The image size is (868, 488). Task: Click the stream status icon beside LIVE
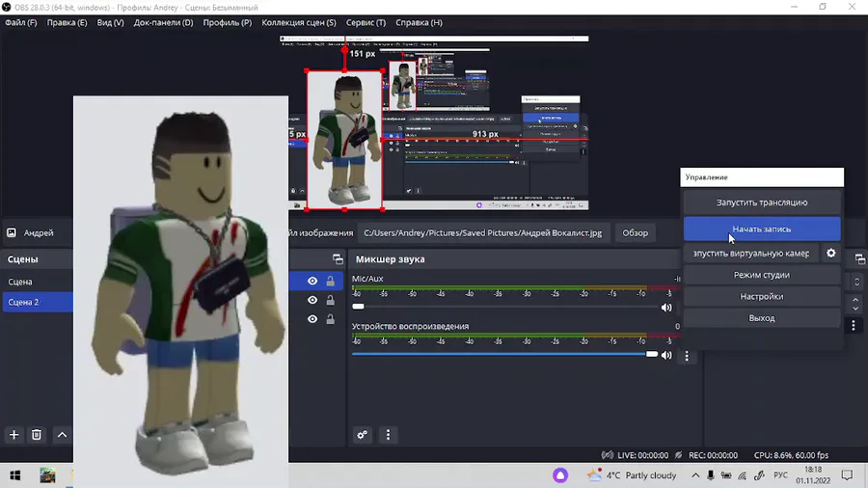pyautogui.click(x=608, y=455)
